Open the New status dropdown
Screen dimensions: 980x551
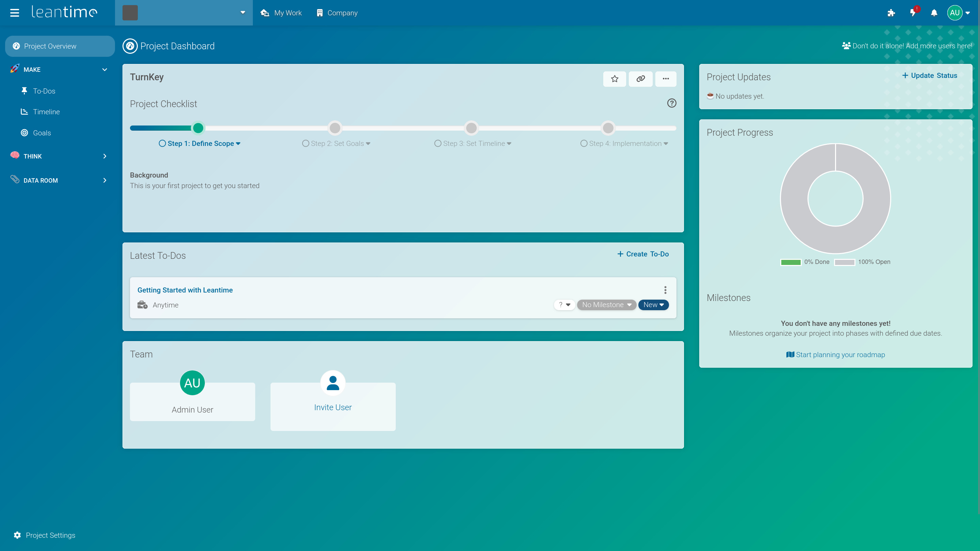[x=653, y=305]
